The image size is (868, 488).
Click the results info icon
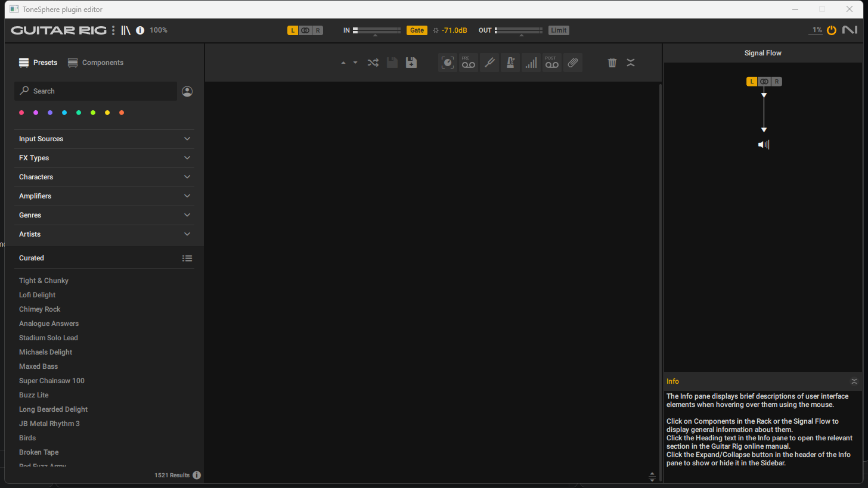point(197,475)
